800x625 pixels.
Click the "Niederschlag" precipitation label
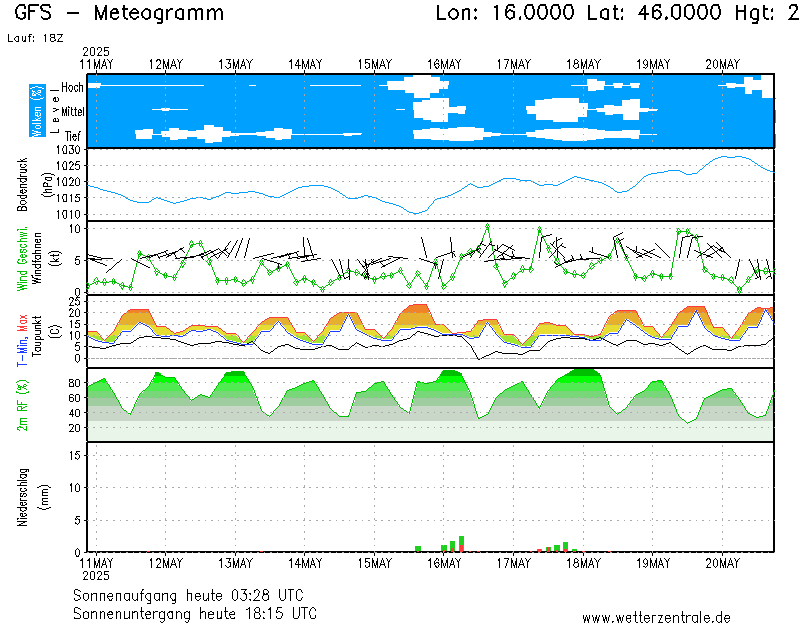pyautogui.click(x=22, y=497)
